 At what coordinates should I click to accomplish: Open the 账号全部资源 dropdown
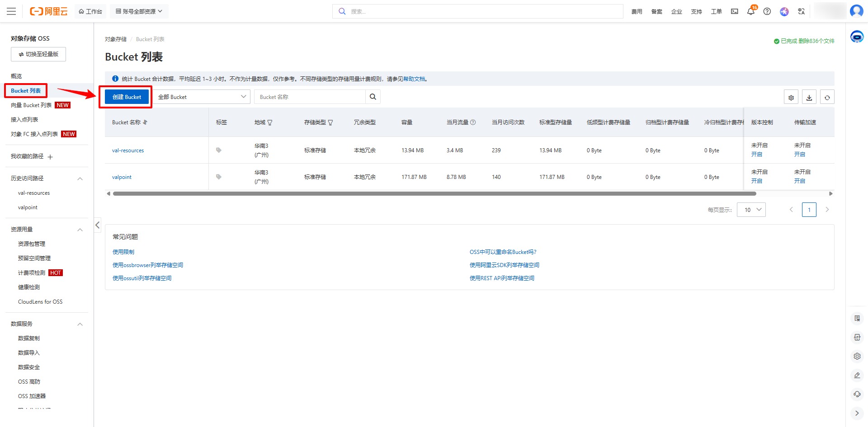(139, 11)
